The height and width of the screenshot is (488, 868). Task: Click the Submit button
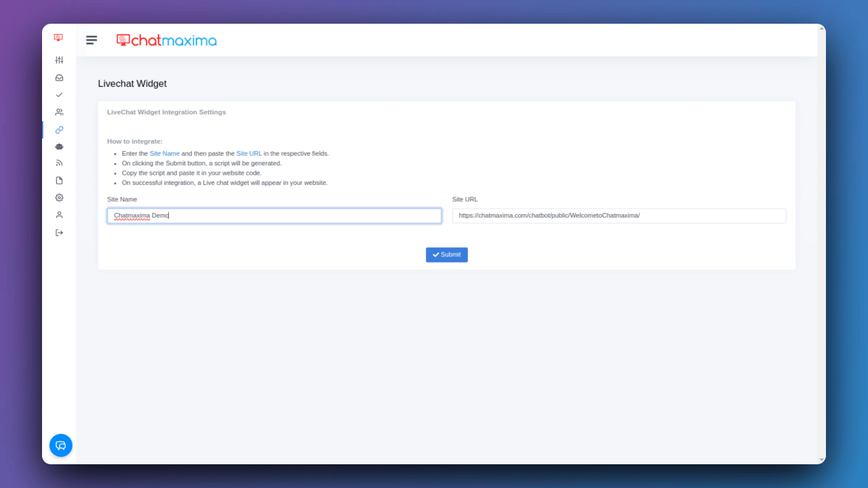447,255
